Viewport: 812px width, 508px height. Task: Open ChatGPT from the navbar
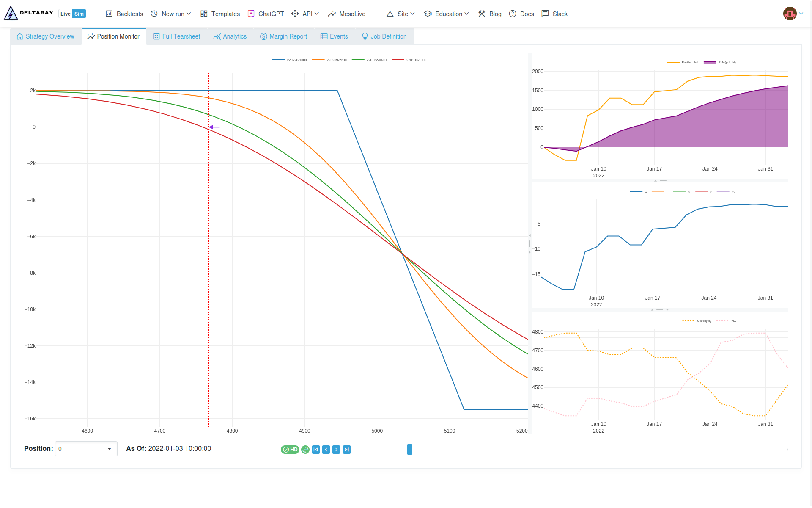[266, 14]
